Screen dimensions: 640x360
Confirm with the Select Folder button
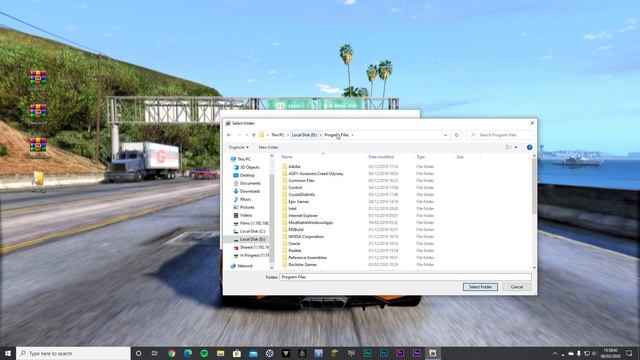[480, 287]
